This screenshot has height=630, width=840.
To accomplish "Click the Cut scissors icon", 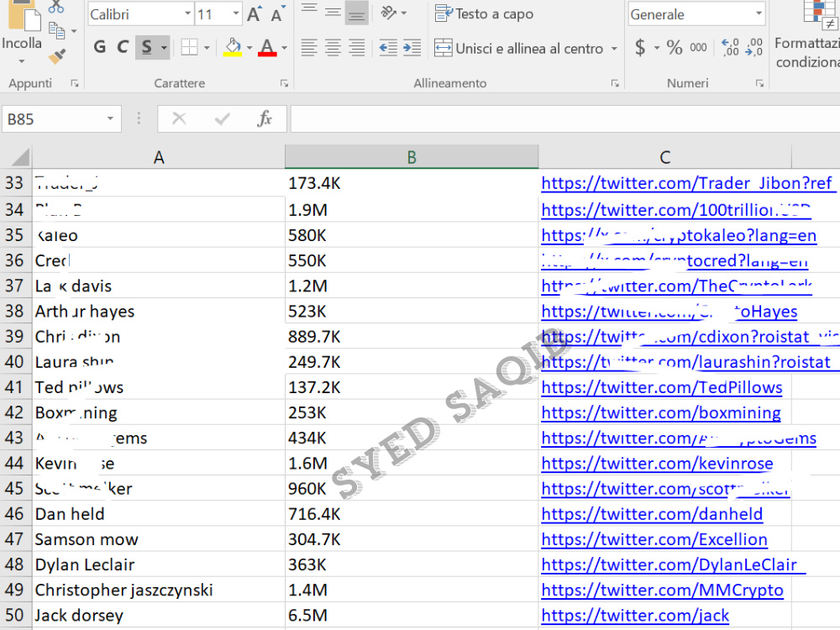I will click(55, 7).
